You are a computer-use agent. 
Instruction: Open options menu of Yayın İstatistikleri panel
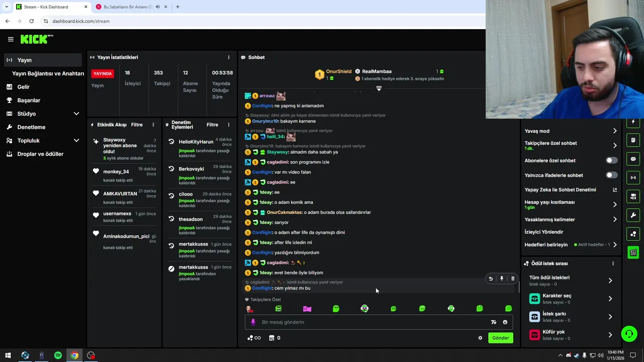click(228, 57)
